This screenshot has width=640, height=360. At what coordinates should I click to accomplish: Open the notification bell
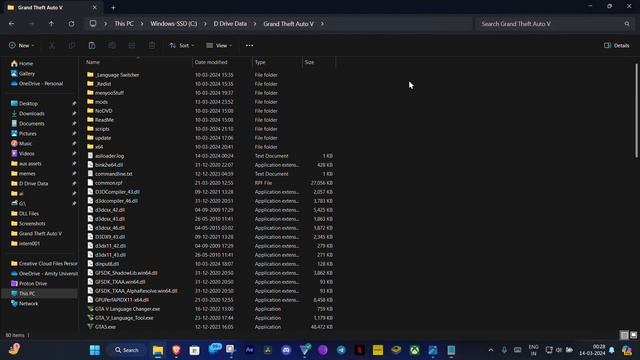tap(611, 350)
